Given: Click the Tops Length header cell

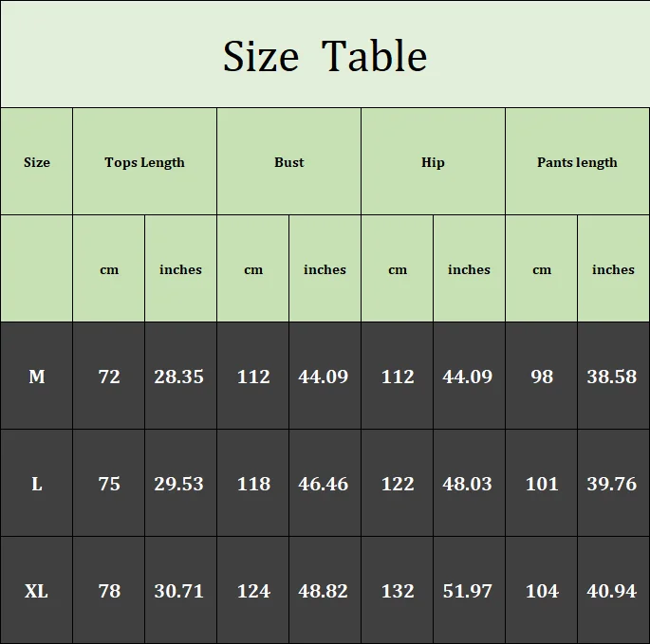Looking at the screenshot, I should tap(144, 162).
